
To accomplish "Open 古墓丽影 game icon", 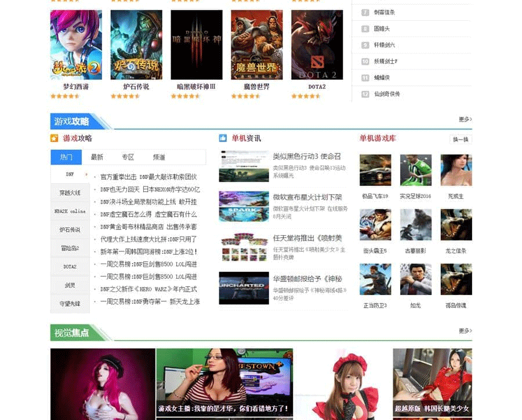I will click(415, 224).
